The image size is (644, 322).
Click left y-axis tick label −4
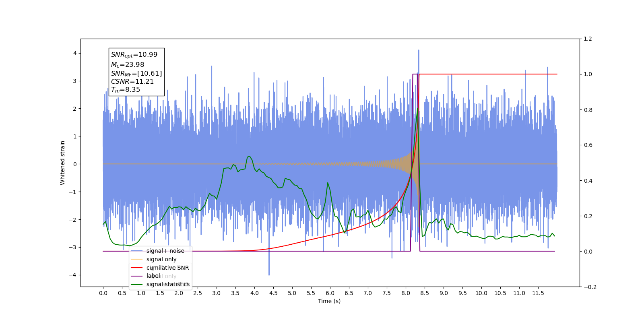click(x=73, y=275)
